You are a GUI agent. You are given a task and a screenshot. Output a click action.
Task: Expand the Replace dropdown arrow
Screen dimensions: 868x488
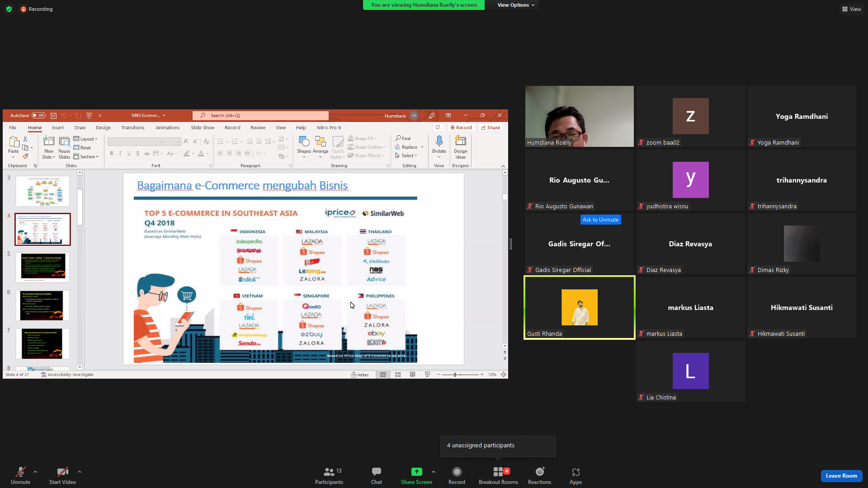pyautogui.click(x=422, y=147)
